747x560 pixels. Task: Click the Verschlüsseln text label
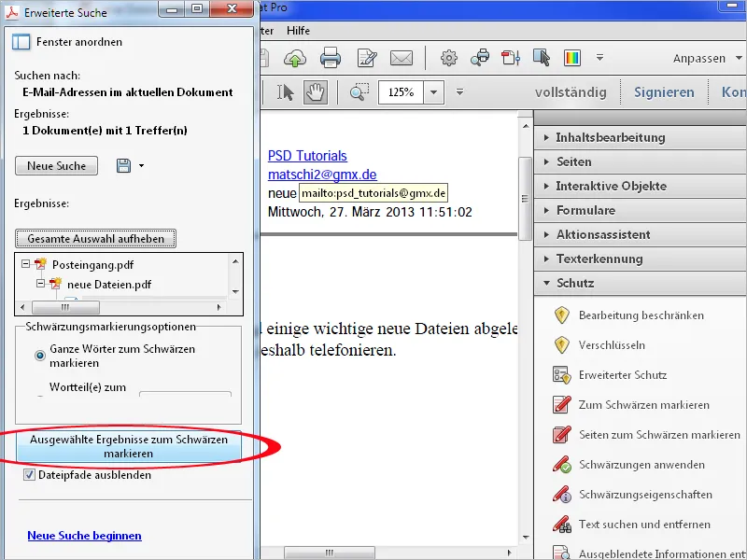point(612,345)
